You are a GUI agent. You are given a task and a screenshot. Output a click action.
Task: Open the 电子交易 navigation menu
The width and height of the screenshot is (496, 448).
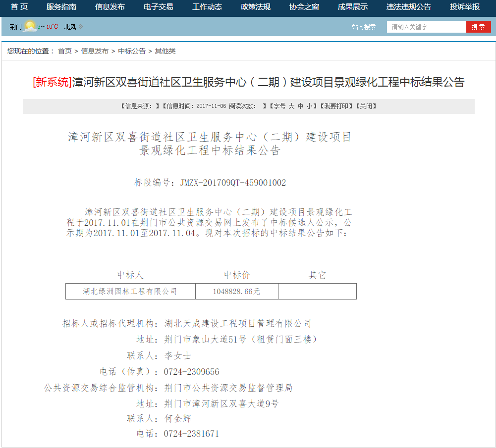[158, 7]
